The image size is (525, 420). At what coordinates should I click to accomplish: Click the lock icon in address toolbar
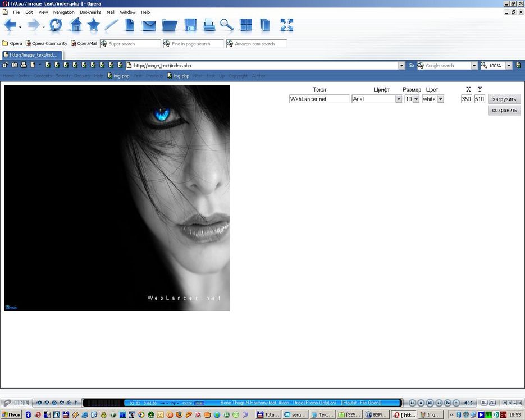coord(6,65)
